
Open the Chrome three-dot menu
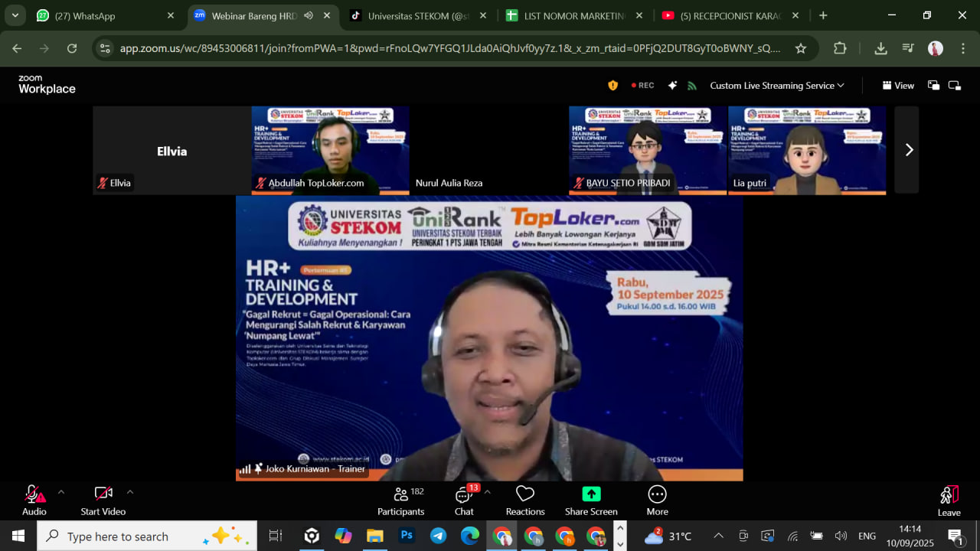[x=962, y=48]
